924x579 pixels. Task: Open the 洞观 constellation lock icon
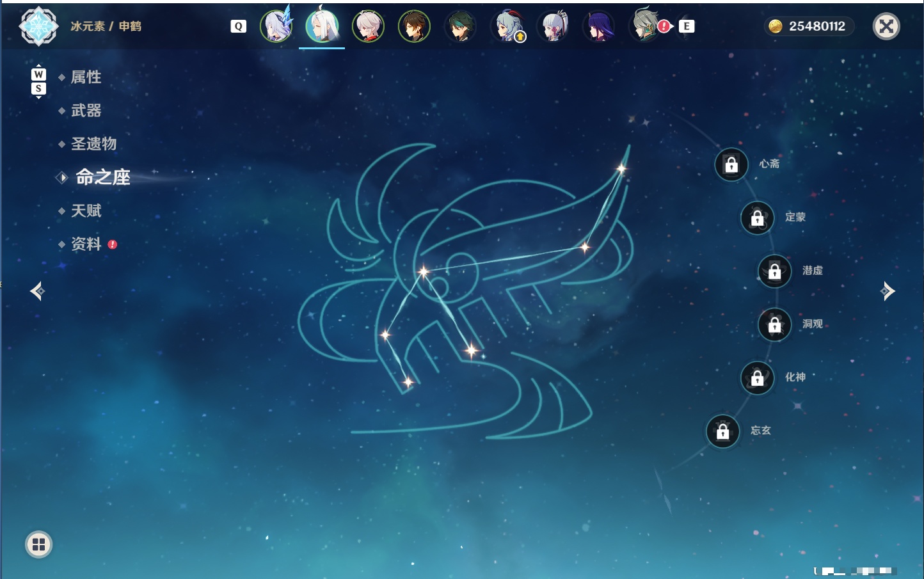[775, 325]
